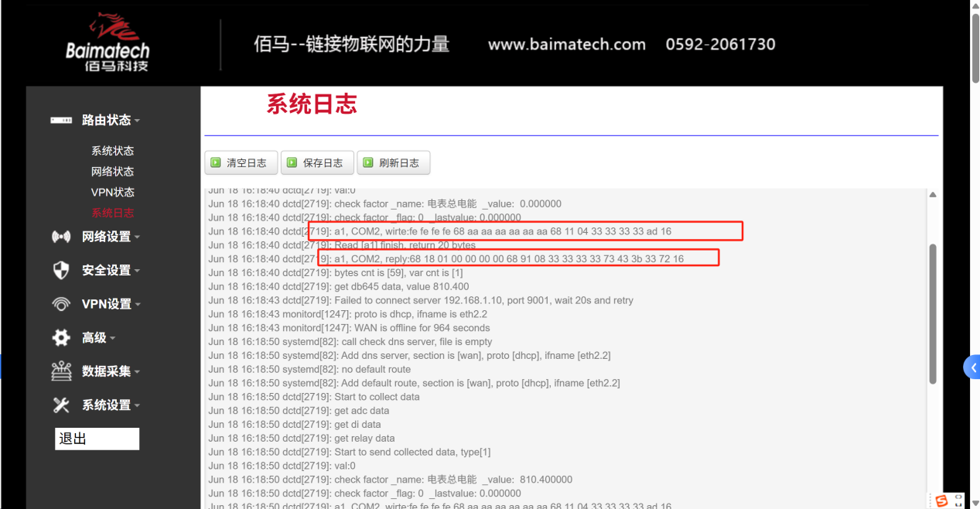Select the VPN状态 menu item
This screenshot has height=509, width=980.
pos(112,192)
